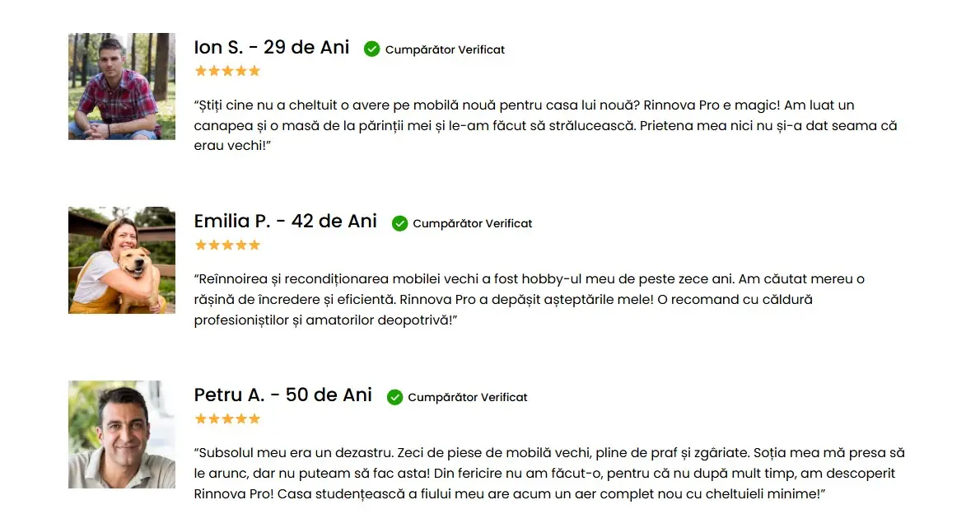Click green verified checkmark beside Ion S.
Viewport: 980px width, 528px height.
click(372, 49)
